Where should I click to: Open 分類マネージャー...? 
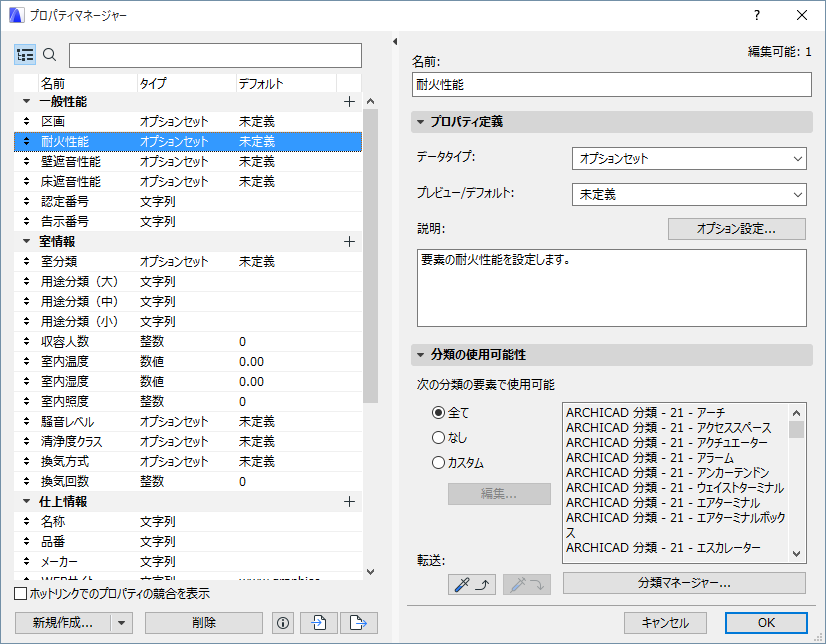pos(684,583)
